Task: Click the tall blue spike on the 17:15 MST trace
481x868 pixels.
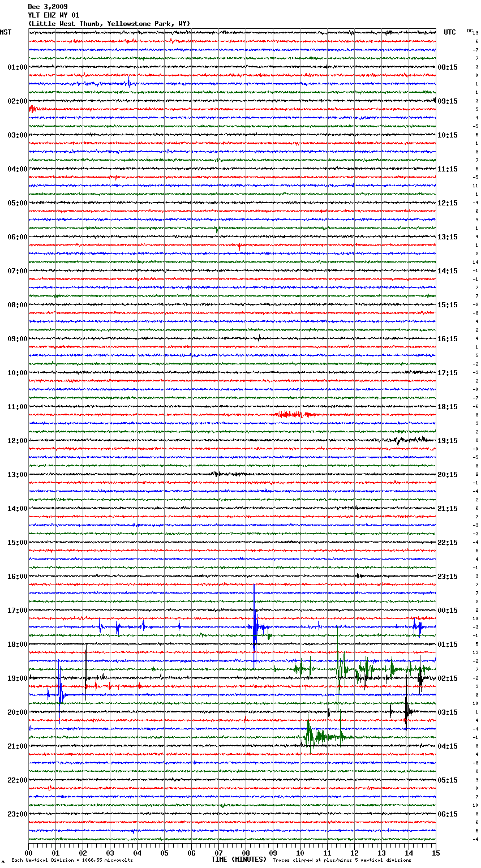Action: click(x=255, y=626)
